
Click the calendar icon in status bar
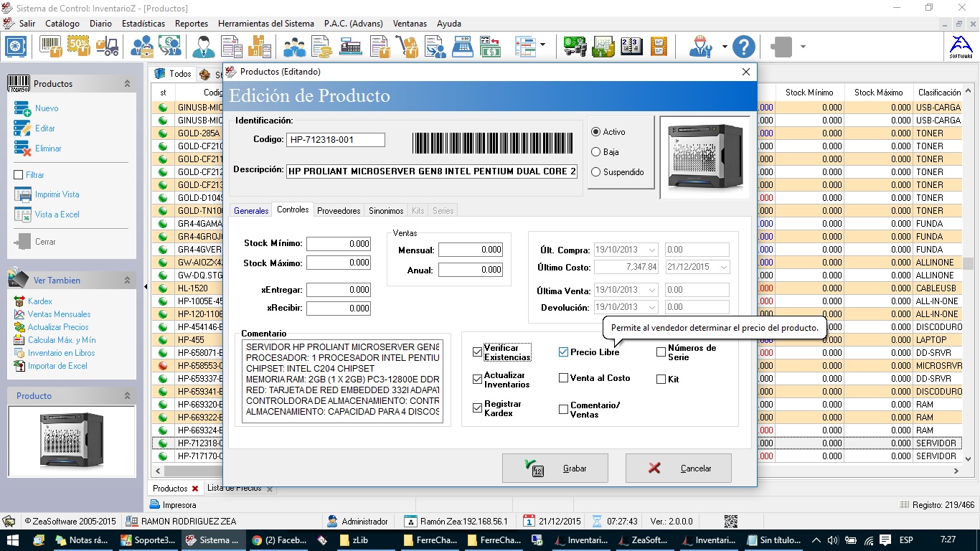[x=529, y=522]
